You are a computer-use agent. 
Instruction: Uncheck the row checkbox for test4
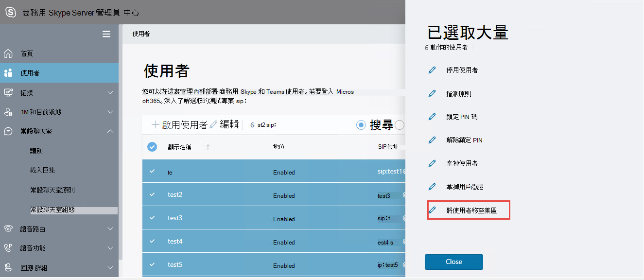[152, 241]
